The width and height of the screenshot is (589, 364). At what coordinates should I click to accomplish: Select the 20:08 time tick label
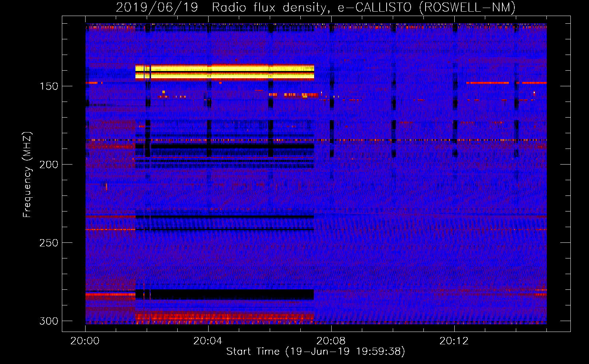[x=331, y=341]
